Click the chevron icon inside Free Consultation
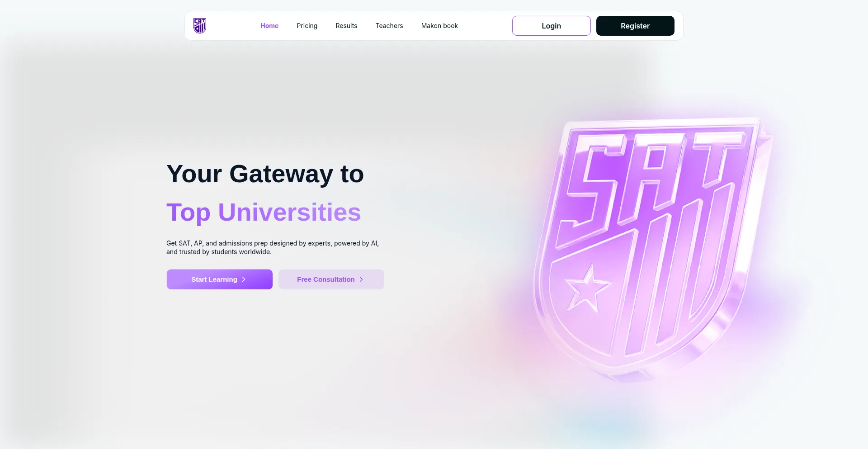Viewport: 868px width, 449px height. click(361, 279)
